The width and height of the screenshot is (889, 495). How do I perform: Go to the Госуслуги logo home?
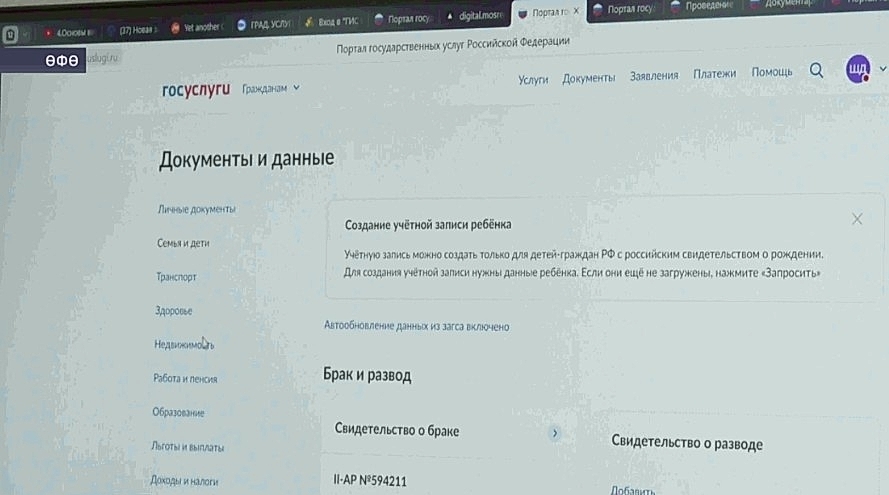(196, 90)
